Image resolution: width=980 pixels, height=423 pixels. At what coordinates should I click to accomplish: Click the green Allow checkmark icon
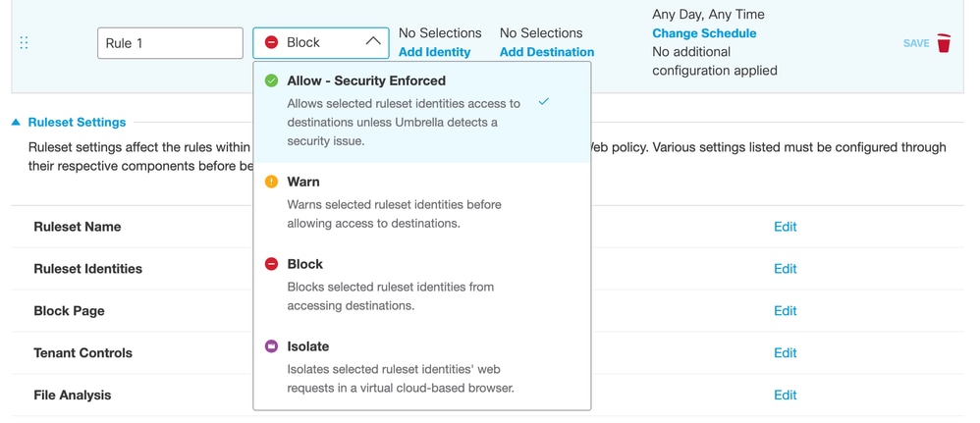[272, 80]
